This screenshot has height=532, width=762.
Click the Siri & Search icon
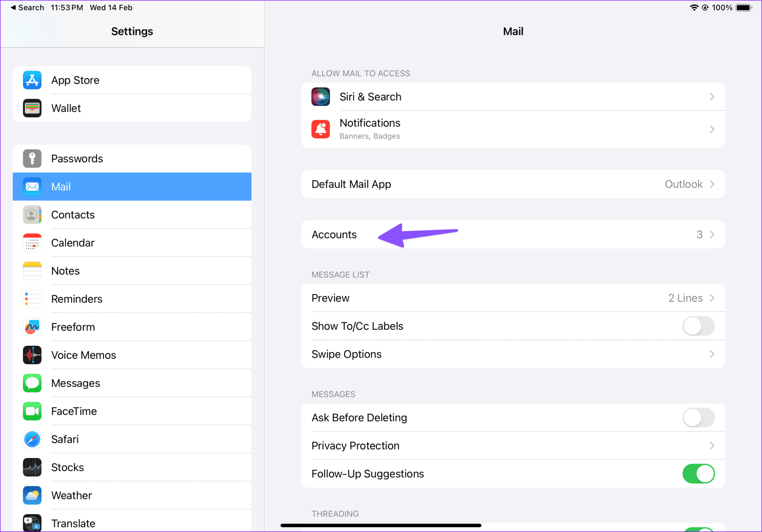pyautogui.click(x=320, y=97)
